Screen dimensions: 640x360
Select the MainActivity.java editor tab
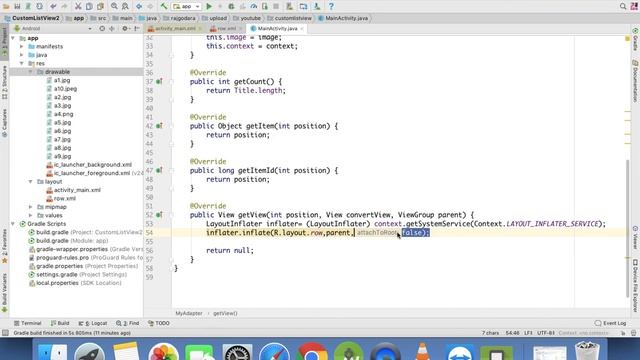pos(276,29)
